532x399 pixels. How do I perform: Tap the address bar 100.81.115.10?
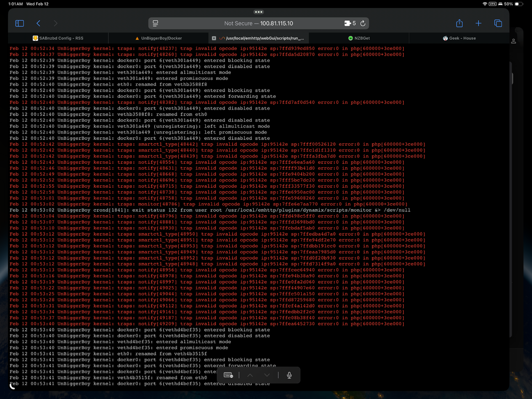259,23
